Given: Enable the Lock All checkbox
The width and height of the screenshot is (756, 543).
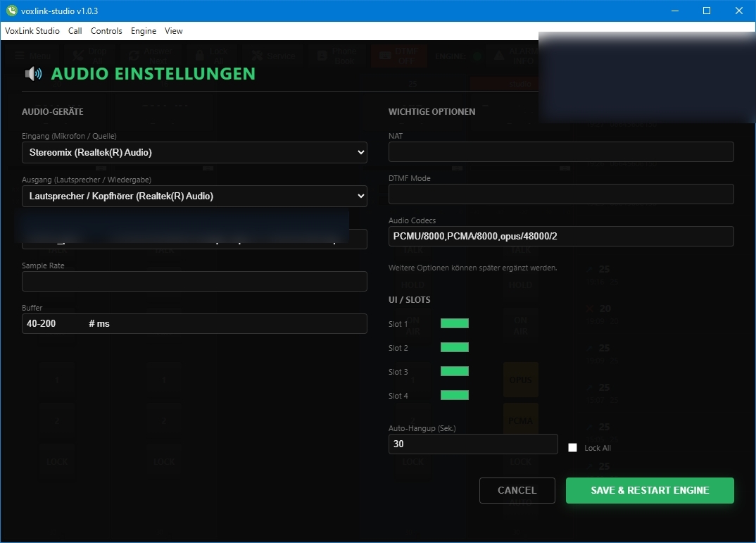Looking at the screenshot, I should [572, 447].
